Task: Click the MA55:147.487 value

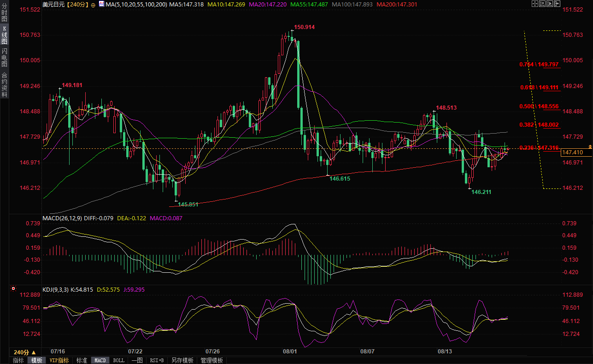Action: (309, 5)
